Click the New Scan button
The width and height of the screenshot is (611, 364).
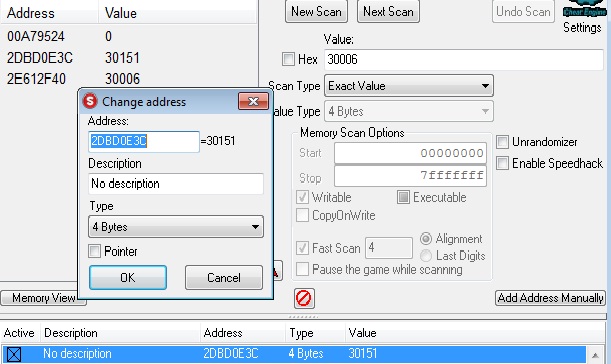(x=316, y=12)
